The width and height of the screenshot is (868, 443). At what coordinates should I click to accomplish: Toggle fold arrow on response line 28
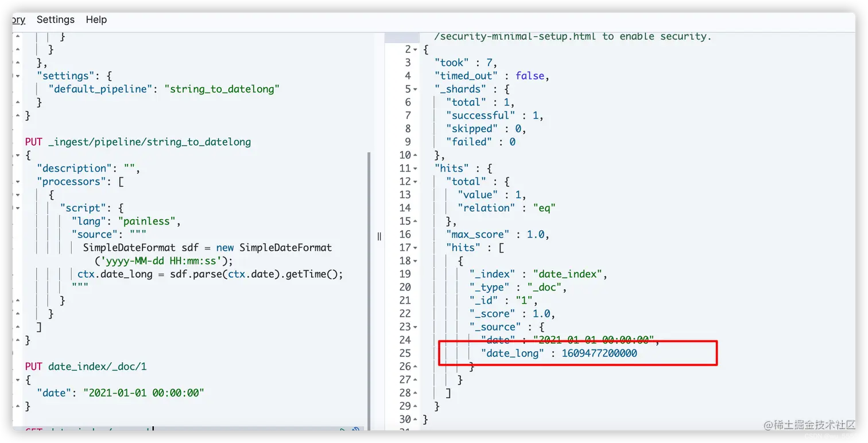[416, 393]
